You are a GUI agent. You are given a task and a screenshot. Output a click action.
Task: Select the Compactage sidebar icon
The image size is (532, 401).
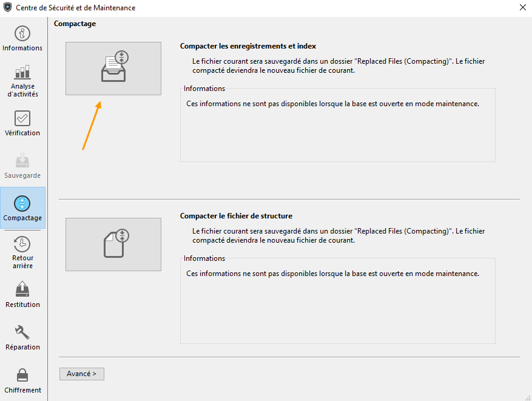point(22,204)
